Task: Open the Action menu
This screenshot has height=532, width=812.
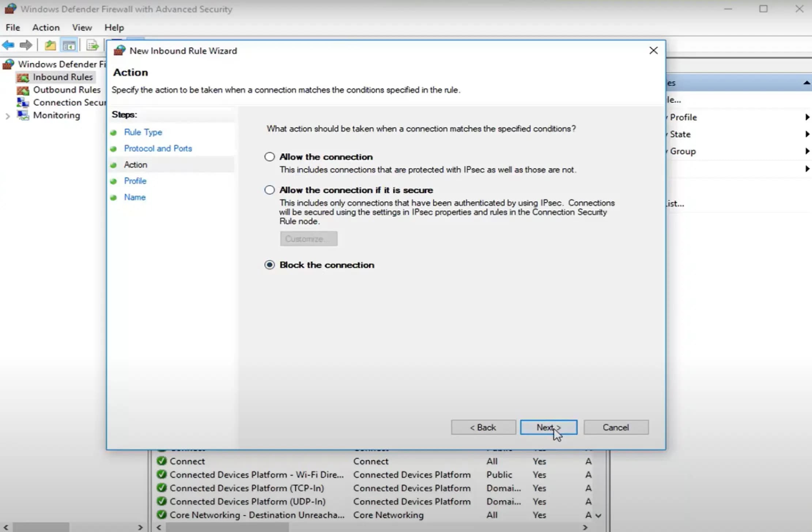Action: pyautogui.click(x=46, y=27)
